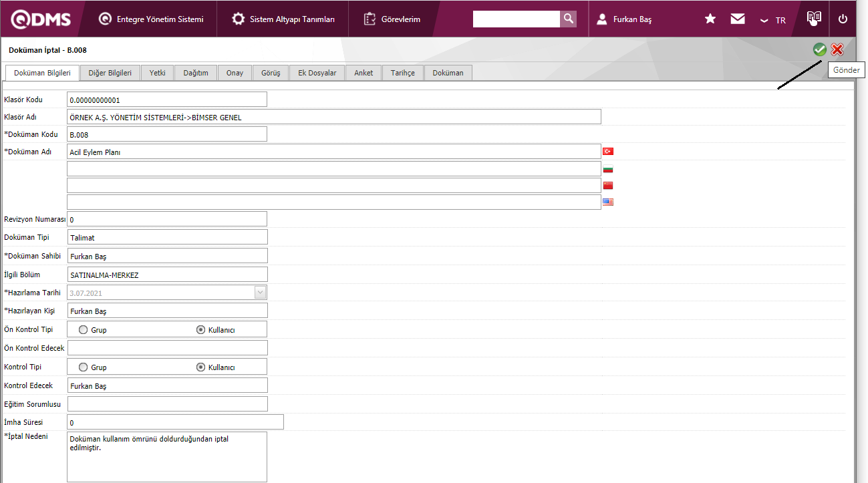The height and width of the screenshot is (483, 868).
Task: Open the Furkan Baş user menu
Action: 624,19
